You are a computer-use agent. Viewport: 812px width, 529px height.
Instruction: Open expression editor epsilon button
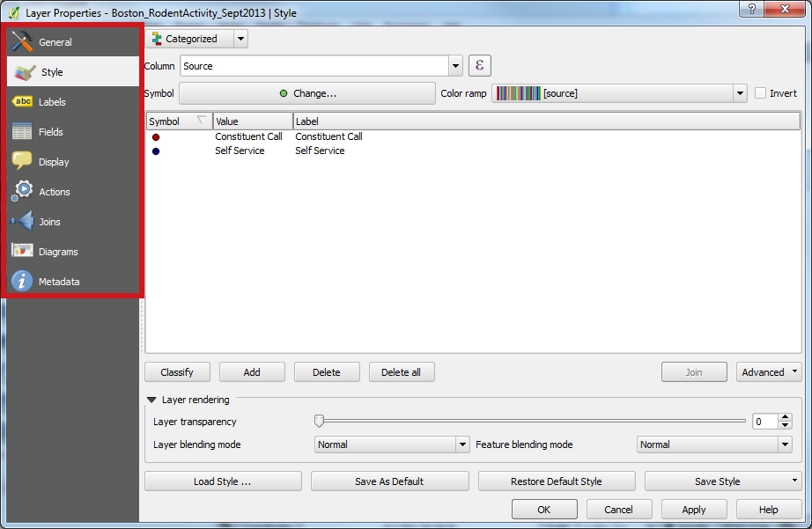479,65
